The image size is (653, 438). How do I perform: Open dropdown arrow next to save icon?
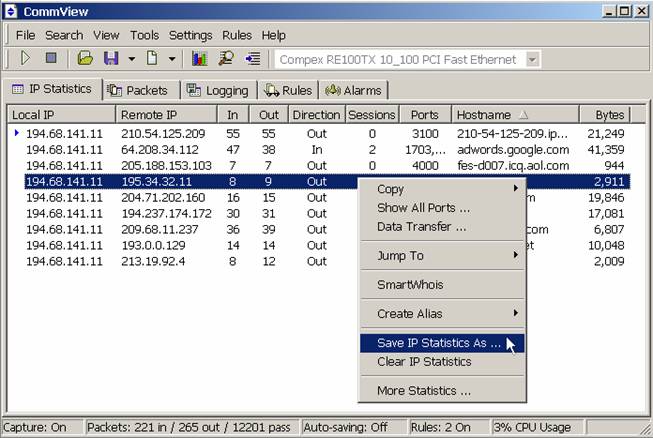point(131,59)
